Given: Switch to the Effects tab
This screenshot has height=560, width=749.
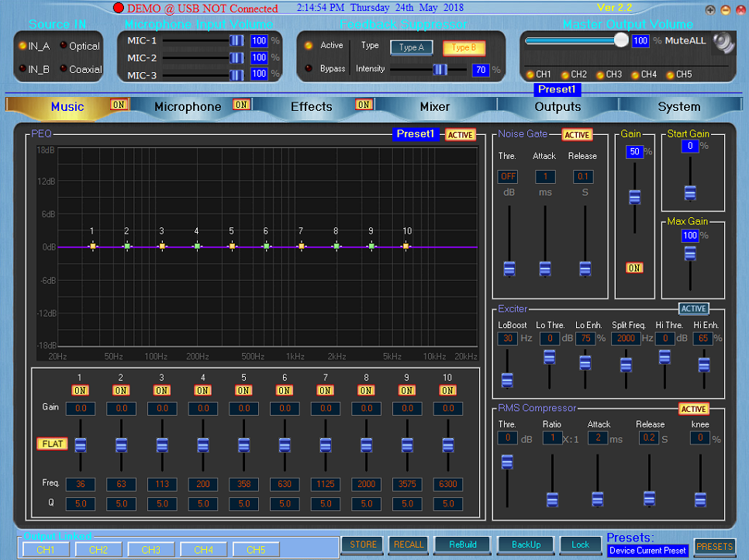Looking at the screenshot, I should [x=312, y=106].
